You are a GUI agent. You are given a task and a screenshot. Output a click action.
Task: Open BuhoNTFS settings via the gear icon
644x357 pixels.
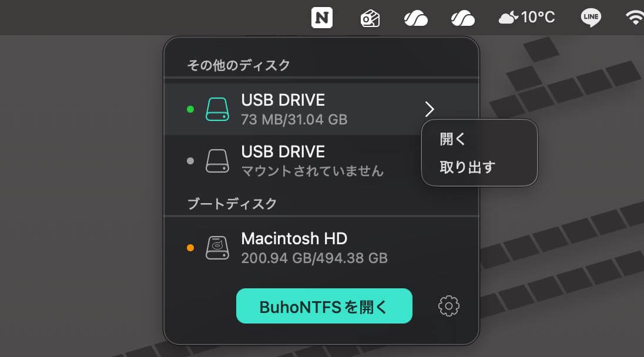pyautogui.click(x=448, y=306)
